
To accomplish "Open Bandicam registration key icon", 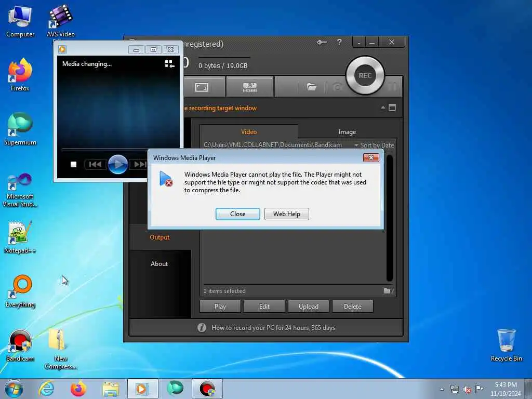I will (x=322, y=43).
